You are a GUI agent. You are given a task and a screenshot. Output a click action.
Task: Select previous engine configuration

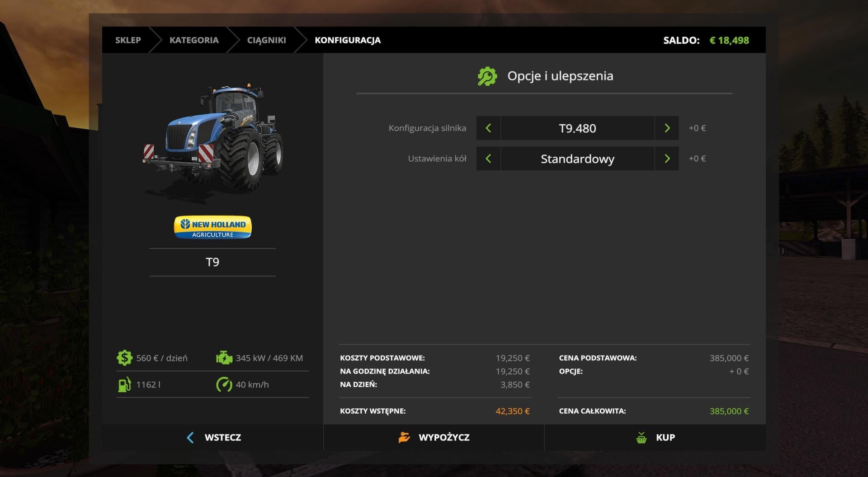[488, 128]
